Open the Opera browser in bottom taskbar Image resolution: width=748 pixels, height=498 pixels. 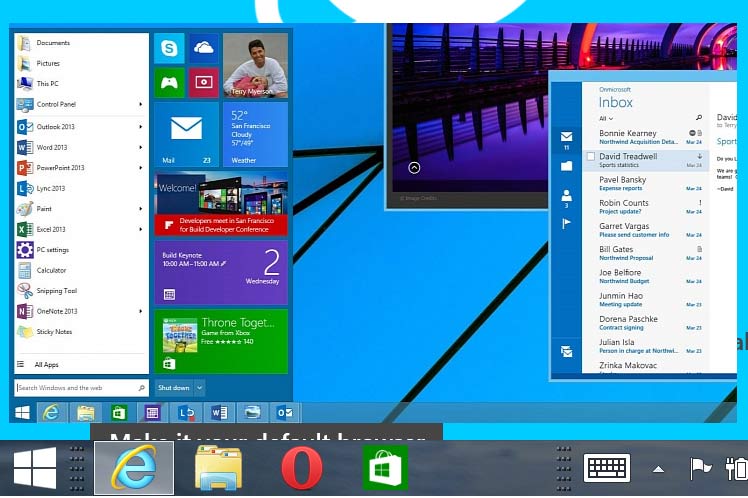[x=301, y=468]
